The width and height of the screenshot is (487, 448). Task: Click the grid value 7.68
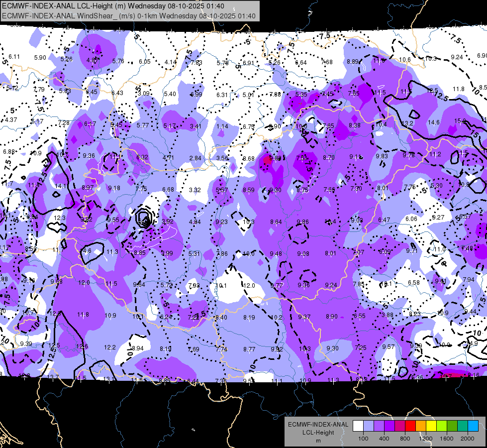[327, 62]
